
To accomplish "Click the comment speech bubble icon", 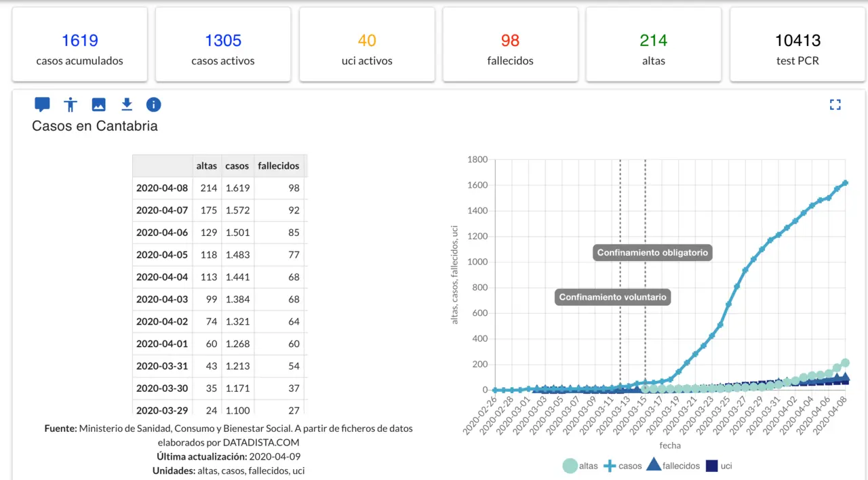I will click(x=42, y=104).
